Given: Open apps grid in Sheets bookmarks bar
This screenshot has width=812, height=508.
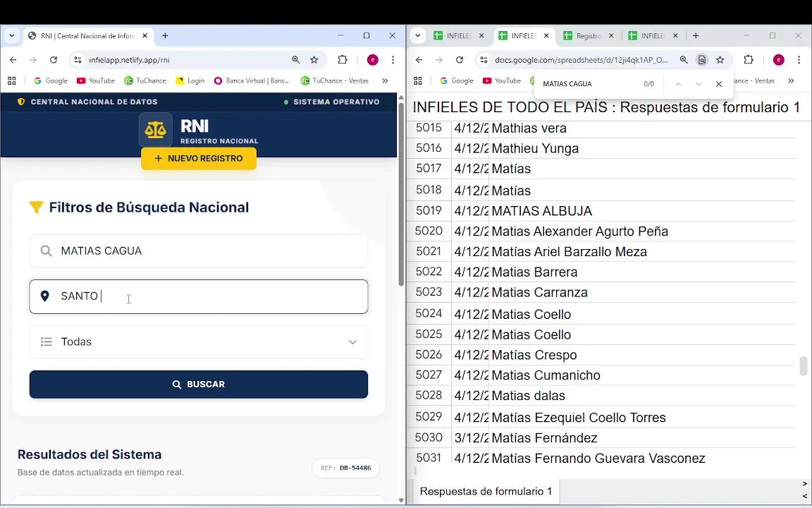Looking at the screenshot, I should pyautogui.click(x=418, y=81).
